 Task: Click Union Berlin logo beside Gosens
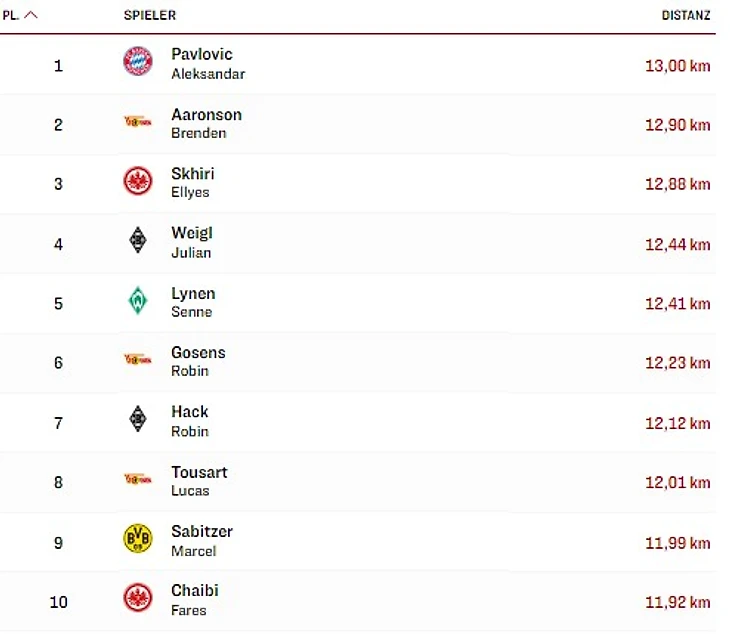coord(138,360)
